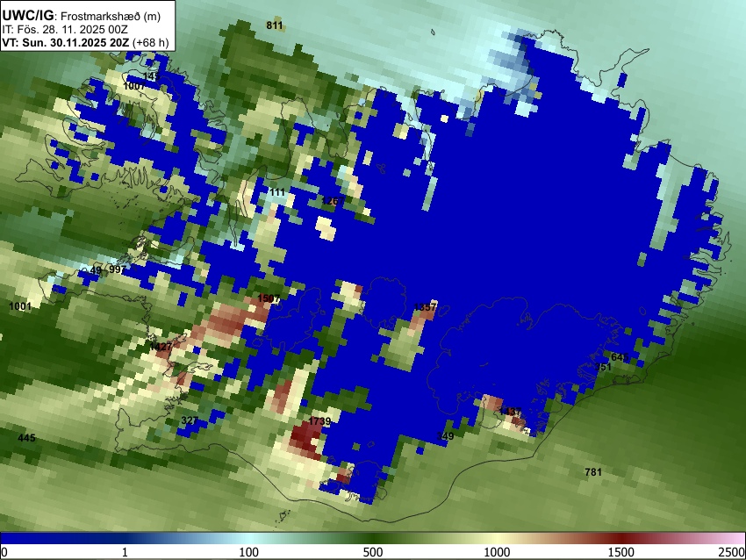Pick the legend color above the 500 tick
The image size is (746, 560).
tap(373, 538)
